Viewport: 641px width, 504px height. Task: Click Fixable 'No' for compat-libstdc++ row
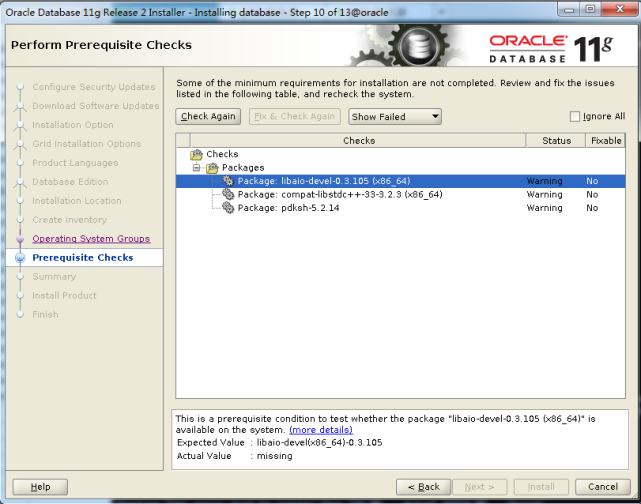[x=592, y=195]
